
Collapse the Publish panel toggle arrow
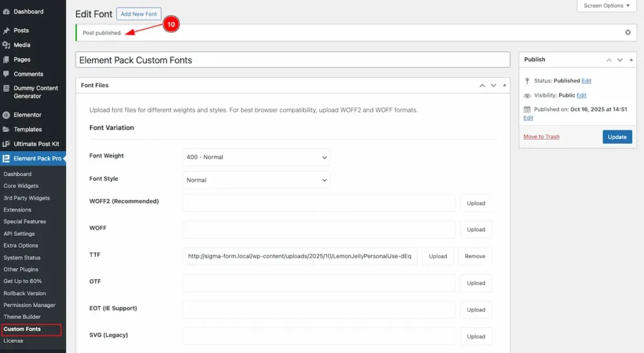(631, 60)
